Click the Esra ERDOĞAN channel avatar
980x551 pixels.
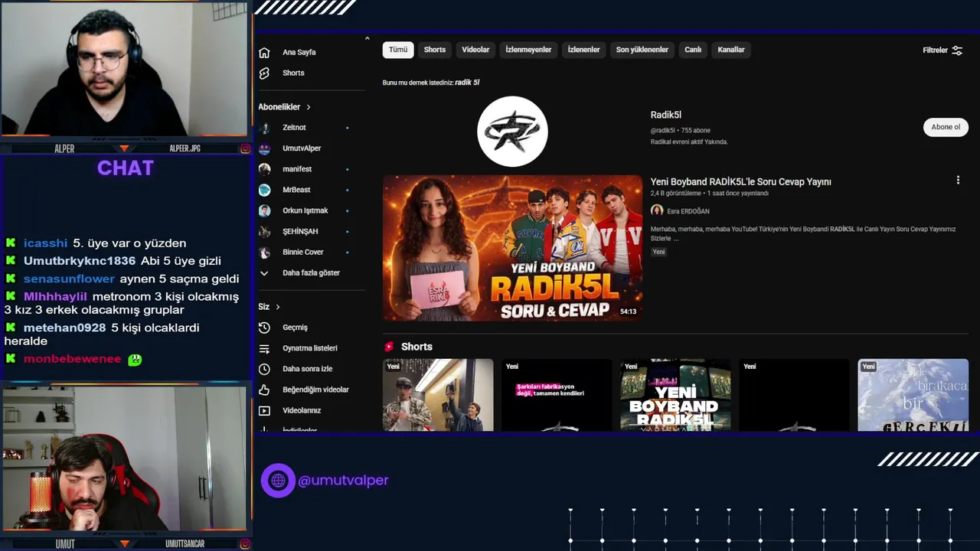(x=657, y=210)
